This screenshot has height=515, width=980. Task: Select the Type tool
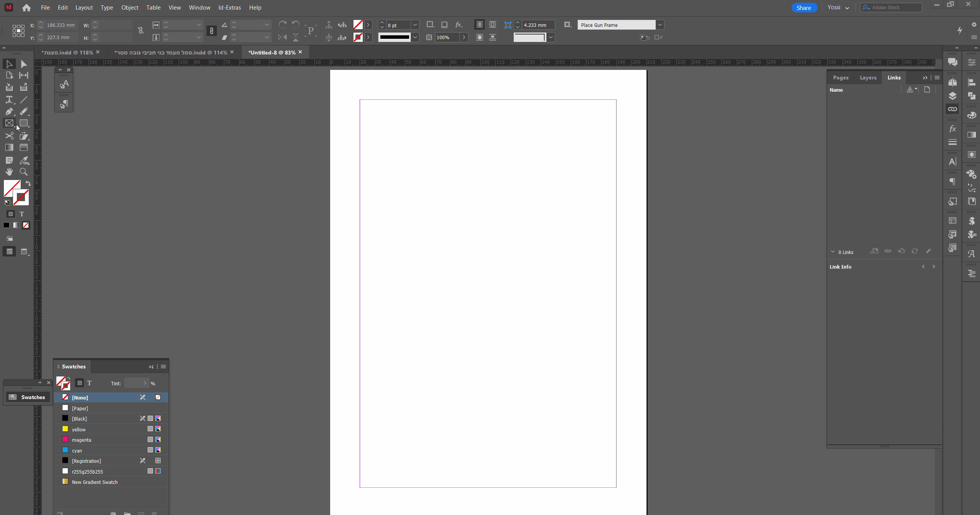9,100
